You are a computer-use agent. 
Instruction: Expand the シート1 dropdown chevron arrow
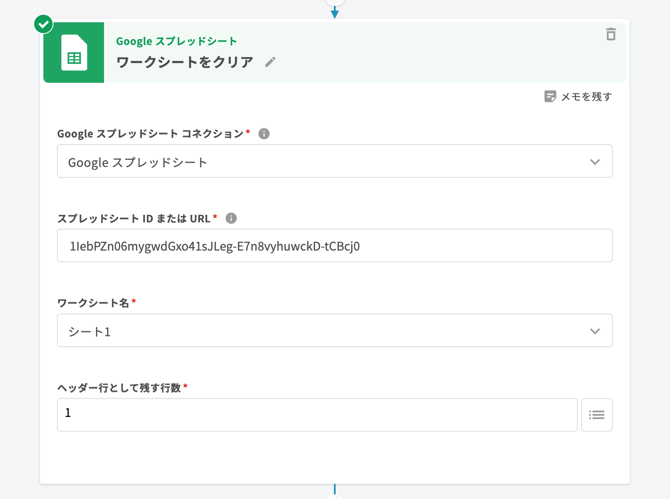[594, 331]
